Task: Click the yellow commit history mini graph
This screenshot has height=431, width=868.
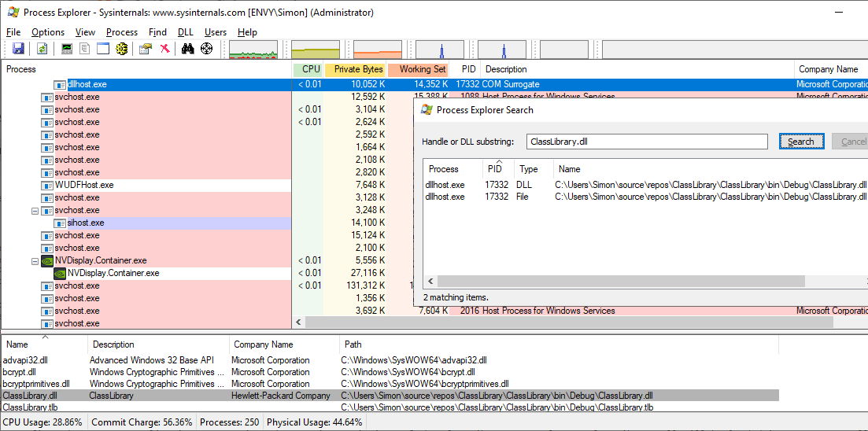Action: [x=316, y=50]
